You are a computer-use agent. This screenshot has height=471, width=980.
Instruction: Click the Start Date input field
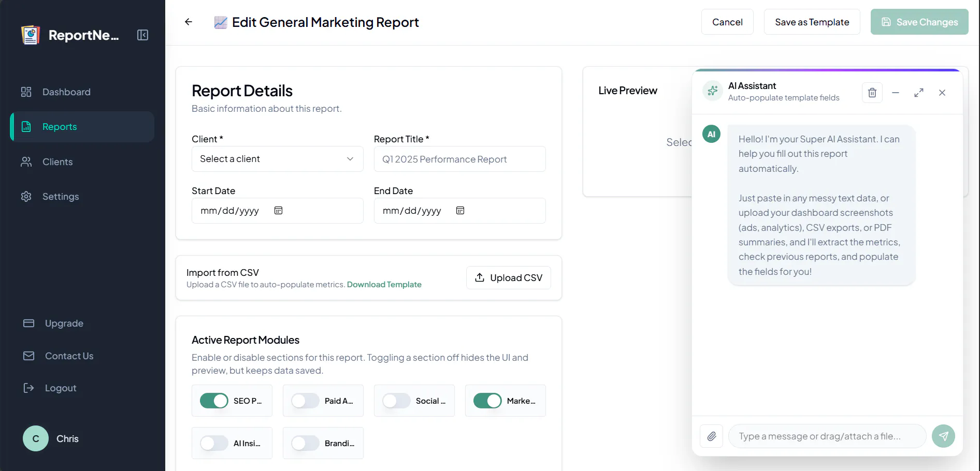pyautogui.click(x=278, y=211)
